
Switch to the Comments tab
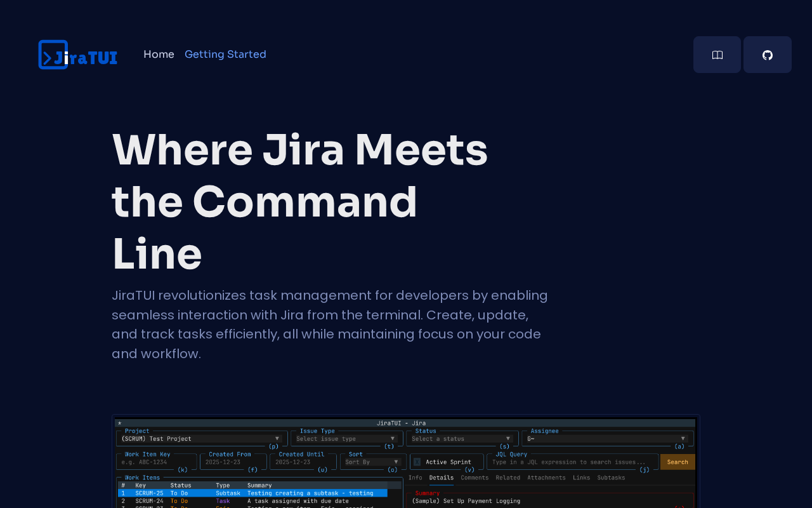473,477
